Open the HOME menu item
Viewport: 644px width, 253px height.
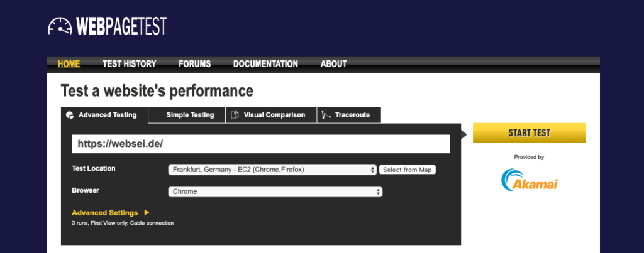click(x=69, y=64)
